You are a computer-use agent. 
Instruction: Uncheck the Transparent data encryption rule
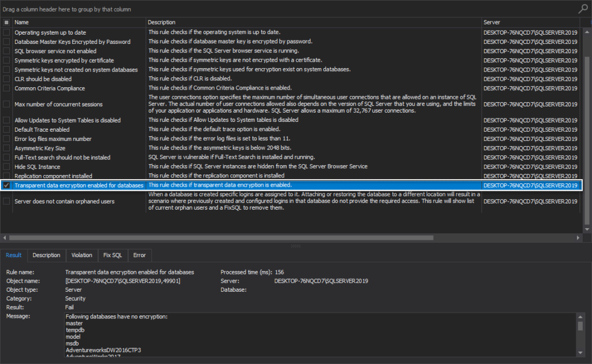tap(5, 185)
